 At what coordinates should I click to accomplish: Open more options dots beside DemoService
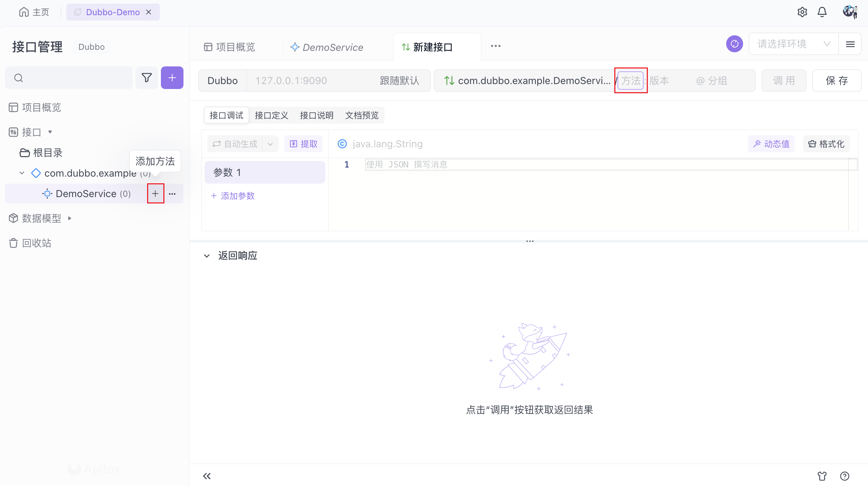pos(172,194)
